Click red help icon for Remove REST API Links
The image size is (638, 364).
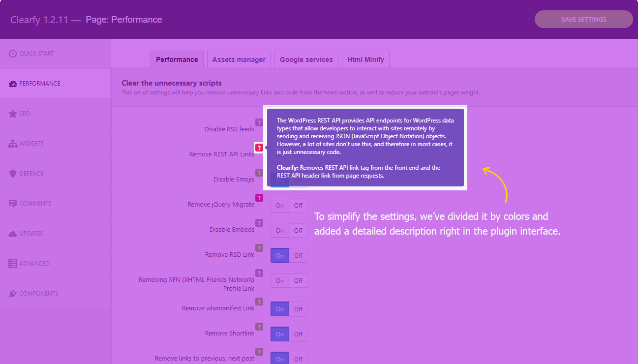point(259,148)
